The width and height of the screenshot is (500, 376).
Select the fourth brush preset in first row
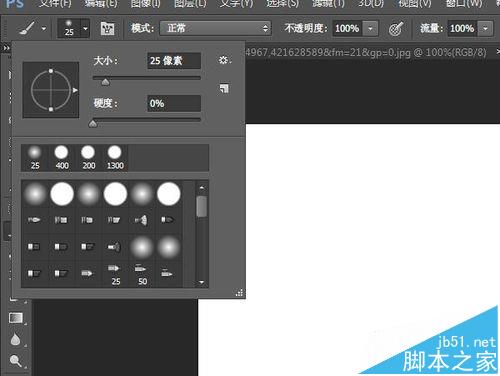click(x=115, y=194)
